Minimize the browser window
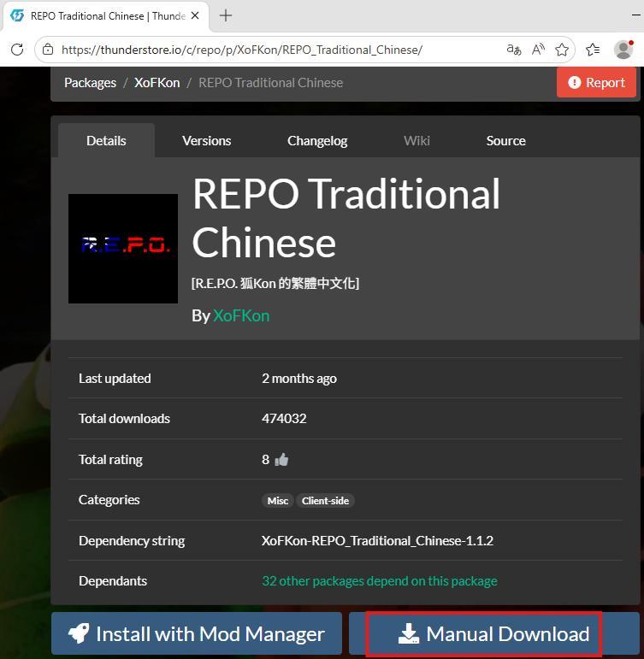This screenshot has width=644, height=659. 636,15
